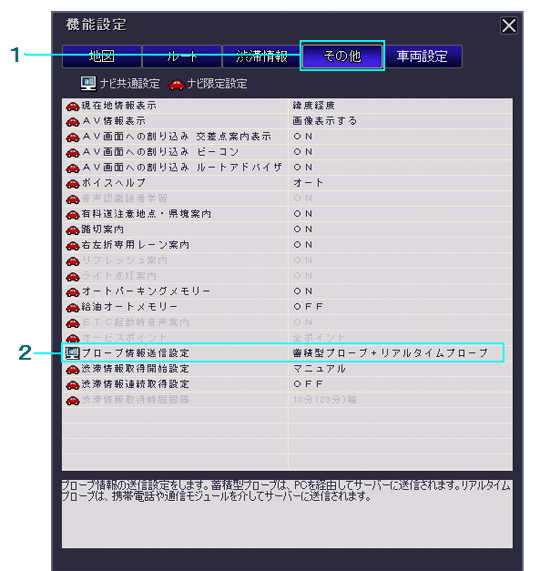Toggle ON value for 踏切案内
This screenshot has width=550, height=571.
pyautogui.click(x=303, y=229)
